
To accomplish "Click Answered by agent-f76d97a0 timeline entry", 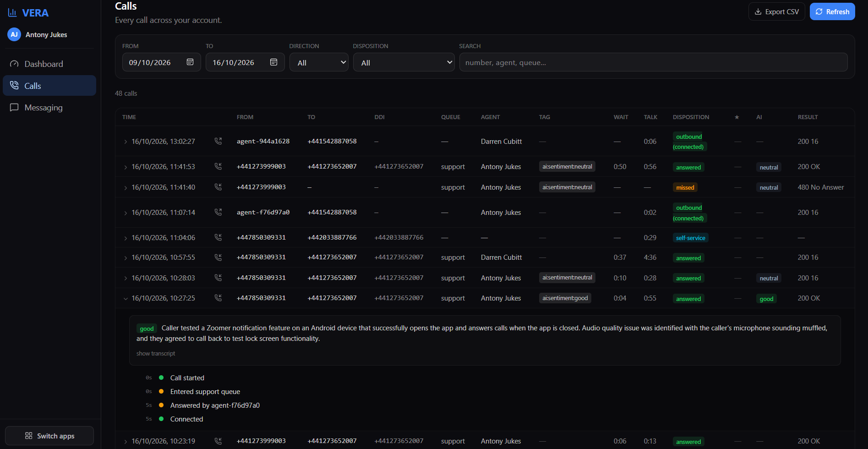I will coord(215,405).
